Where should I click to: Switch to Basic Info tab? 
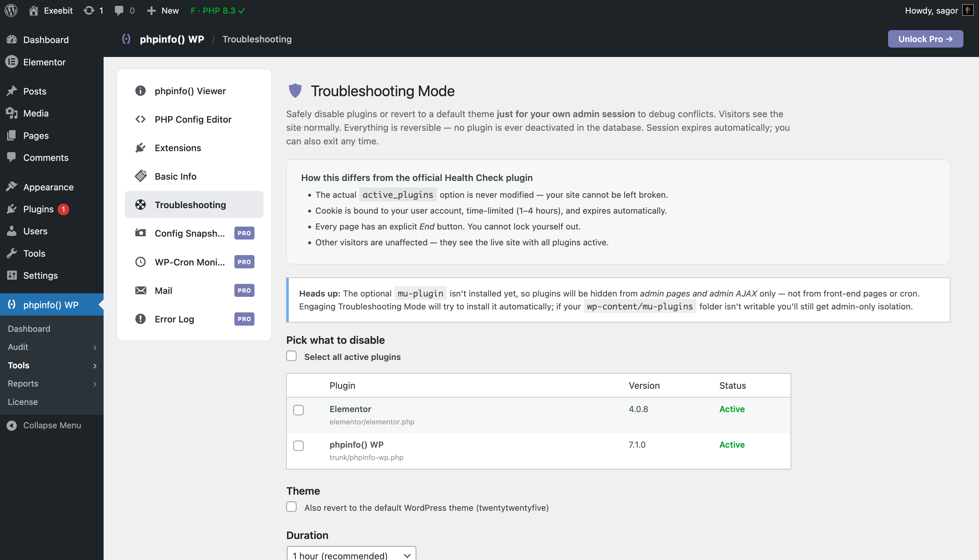coord(194,176)
